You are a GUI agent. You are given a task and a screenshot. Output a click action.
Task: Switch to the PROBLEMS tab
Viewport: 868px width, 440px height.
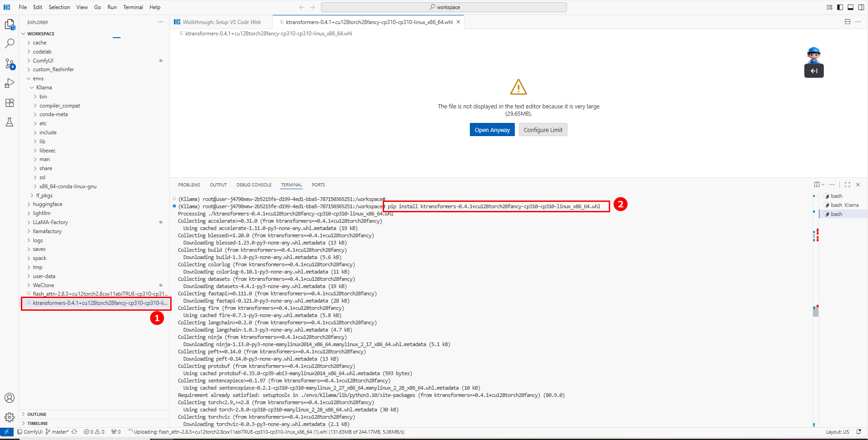189,185
